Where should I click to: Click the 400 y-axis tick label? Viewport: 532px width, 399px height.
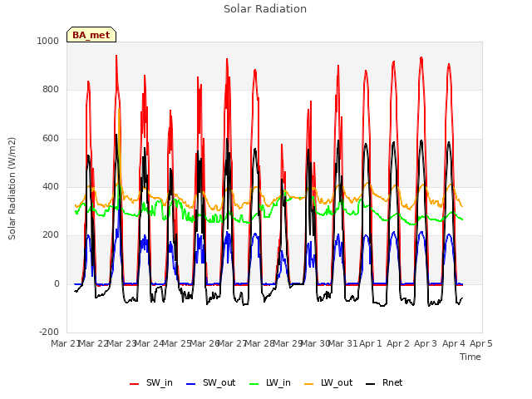51,186
